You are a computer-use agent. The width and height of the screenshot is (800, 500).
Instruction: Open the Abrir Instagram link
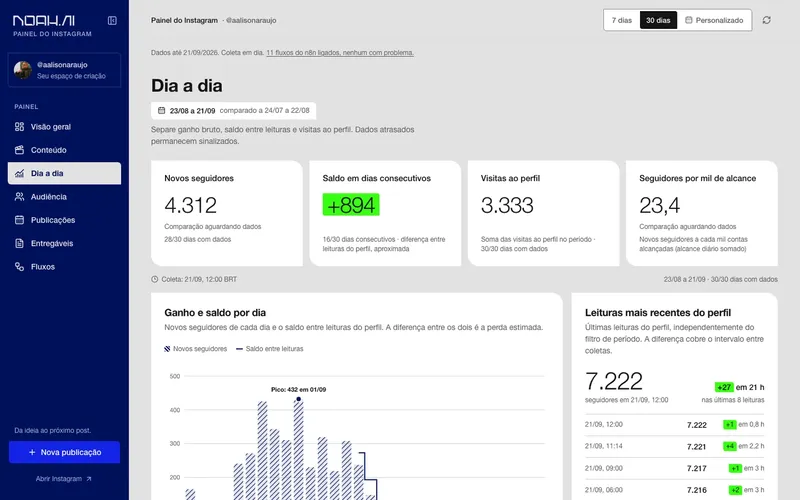64,479
